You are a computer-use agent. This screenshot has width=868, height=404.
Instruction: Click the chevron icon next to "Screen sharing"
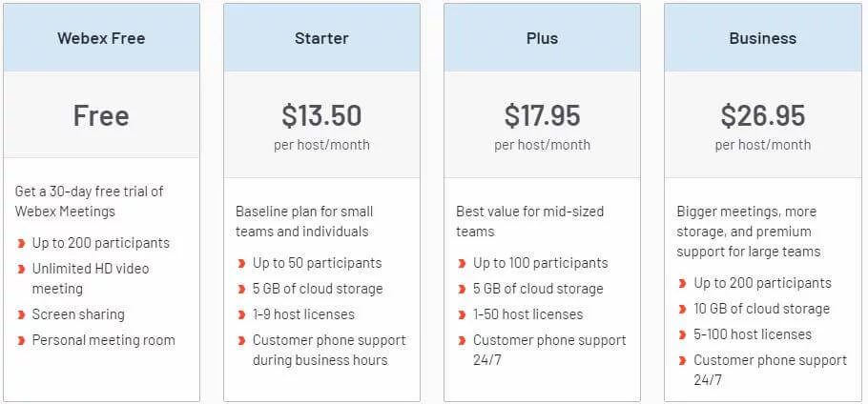21,315
